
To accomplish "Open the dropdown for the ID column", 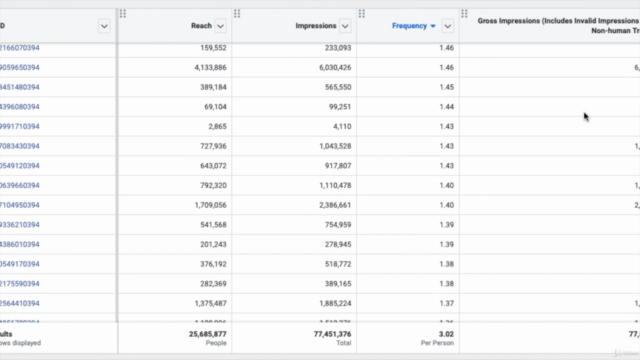I will tap(104, 26).
